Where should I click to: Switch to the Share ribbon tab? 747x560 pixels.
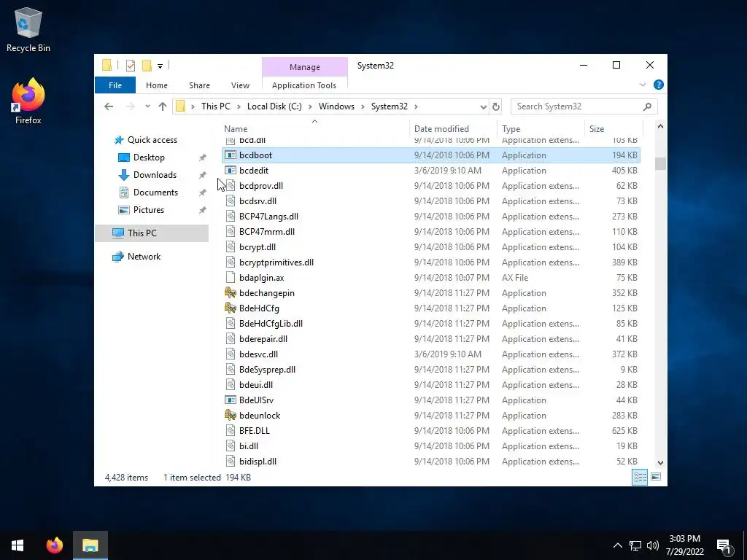click(199, 85)
